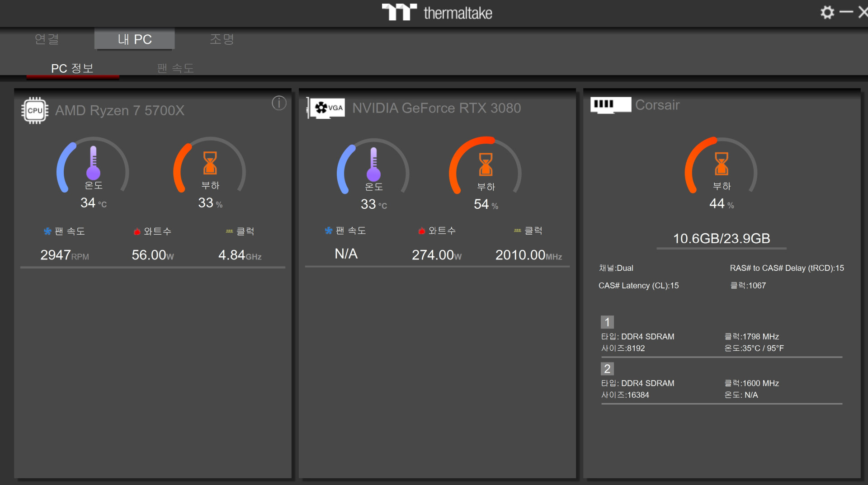868x485 pixels.
Task: Select the PC 정보 sub-tab
Action: tap(72, 68)
